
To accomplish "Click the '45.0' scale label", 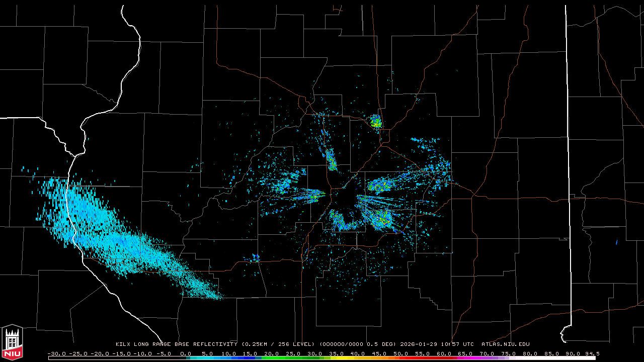I will (379, 353).
